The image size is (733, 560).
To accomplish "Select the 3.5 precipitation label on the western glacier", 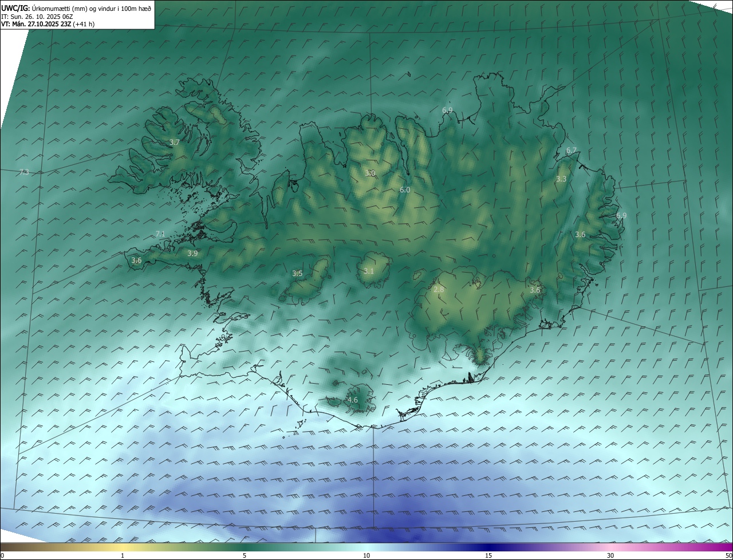I will click(297, 274).
